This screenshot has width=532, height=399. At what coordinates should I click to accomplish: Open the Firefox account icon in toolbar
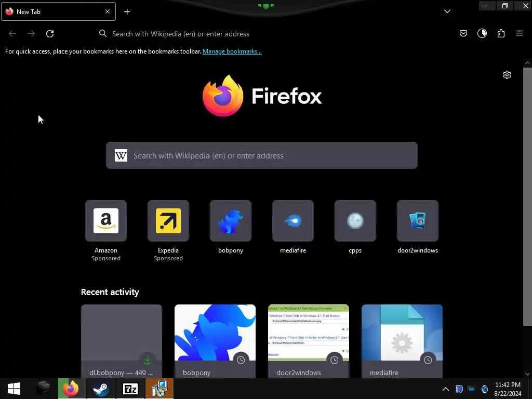(482, 33)
